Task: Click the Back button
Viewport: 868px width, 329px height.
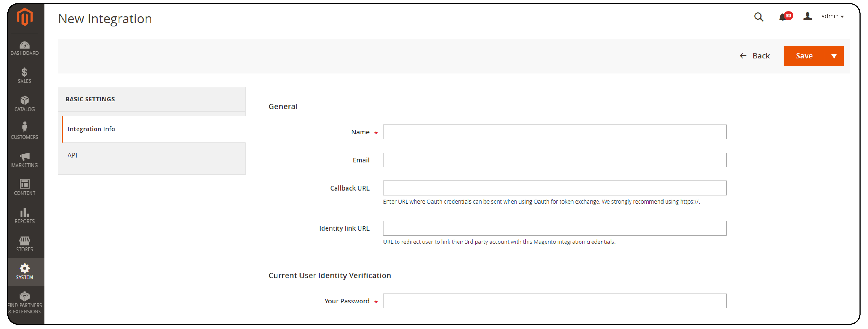Action: click(755, 56)
